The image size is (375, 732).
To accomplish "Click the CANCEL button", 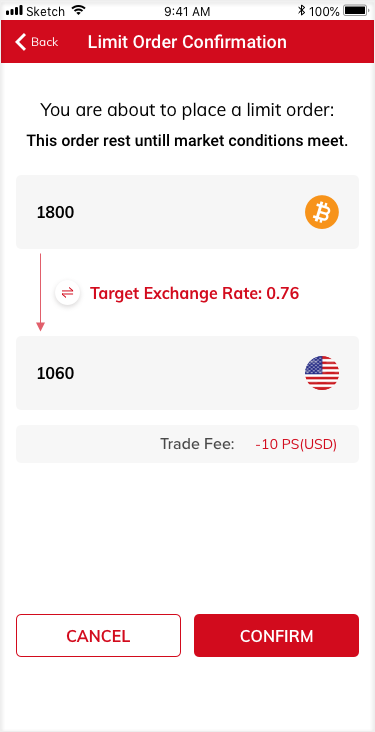I will (x=98, y=635).
